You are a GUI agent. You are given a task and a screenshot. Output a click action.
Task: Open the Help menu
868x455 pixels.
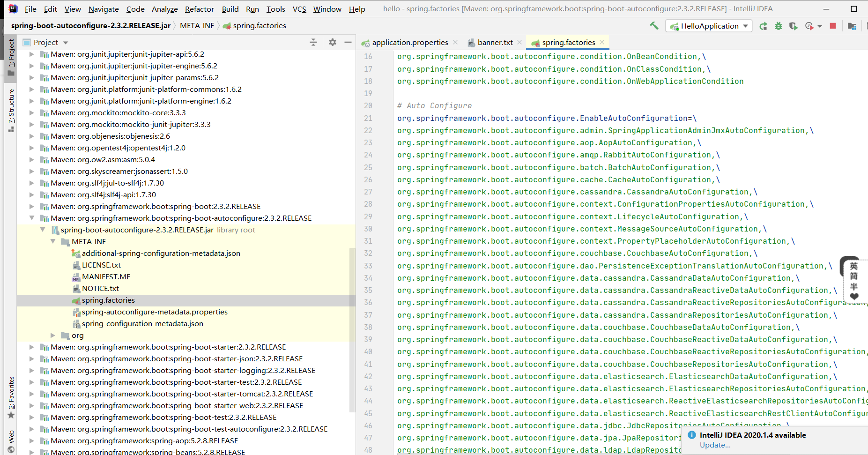coord(357,9)
